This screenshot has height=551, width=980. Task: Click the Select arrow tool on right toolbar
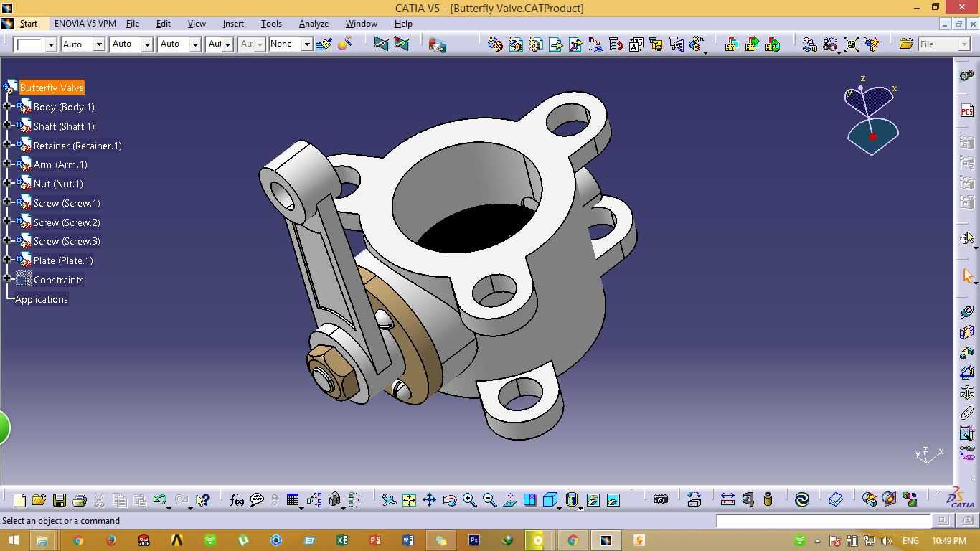click(967, 276)
